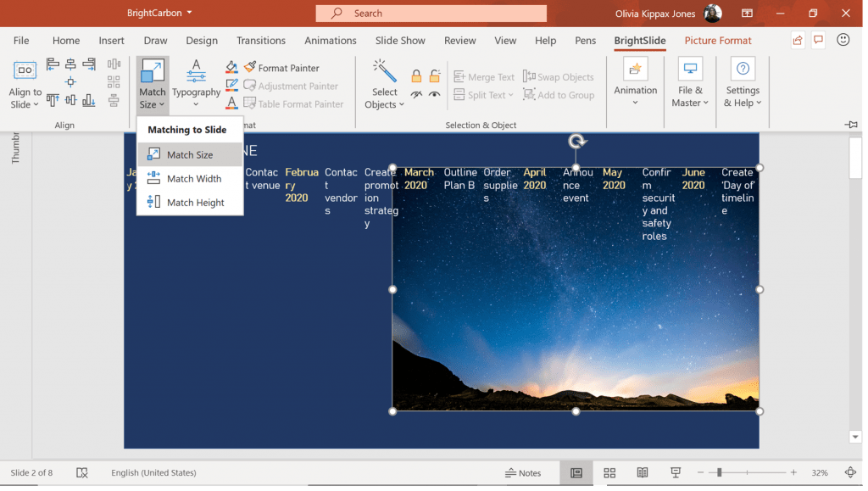The image size is (868, 491).
Task: Fit slide to current window
Action: (850, 472)
